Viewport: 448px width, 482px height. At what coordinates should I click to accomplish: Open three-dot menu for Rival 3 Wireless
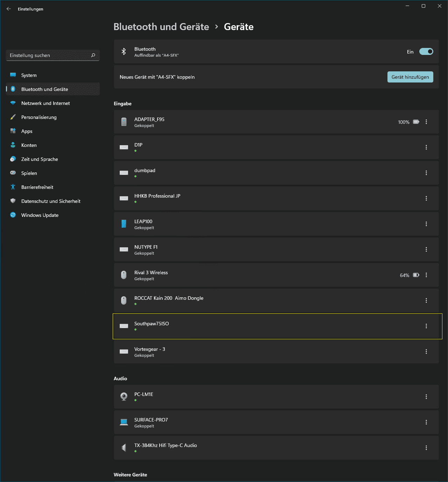pos(426,275)
